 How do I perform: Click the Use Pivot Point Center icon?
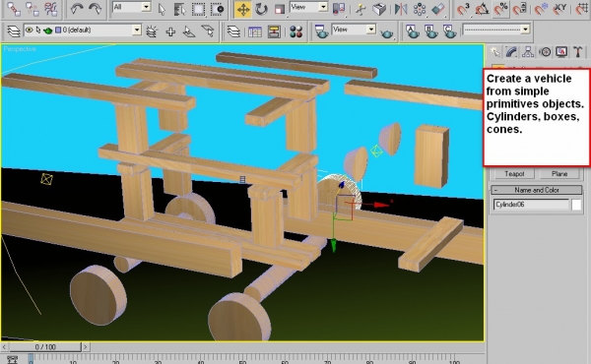(339, 9)
